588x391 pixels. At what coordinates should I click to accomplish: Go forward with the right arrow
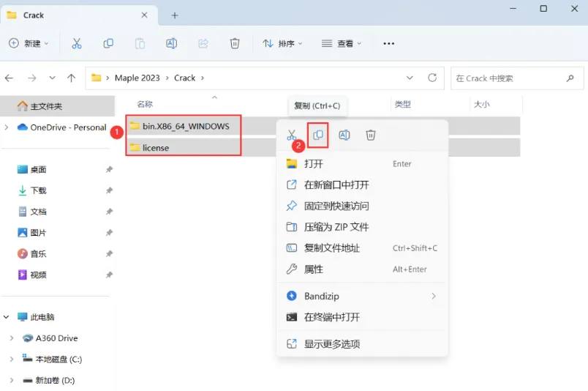point(32,78)
